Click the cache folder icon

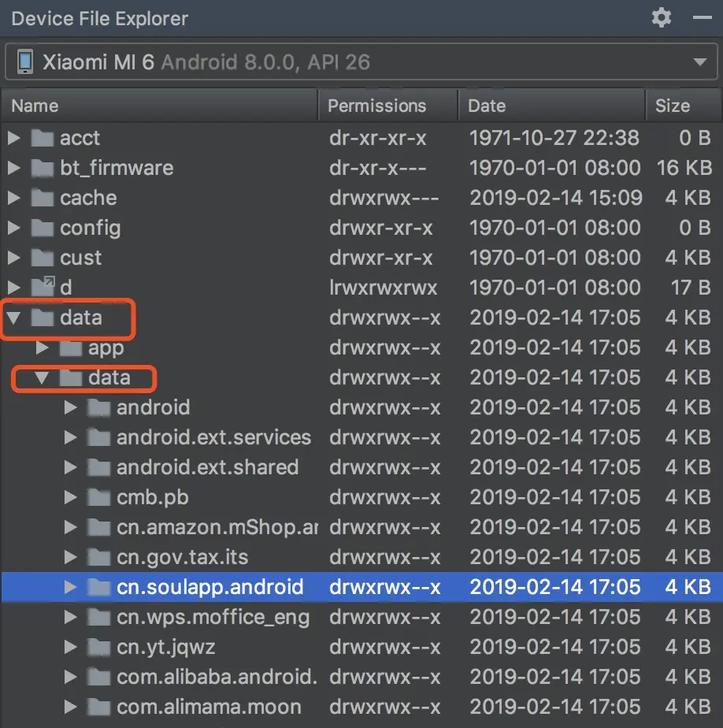click(x=43, y=198)
